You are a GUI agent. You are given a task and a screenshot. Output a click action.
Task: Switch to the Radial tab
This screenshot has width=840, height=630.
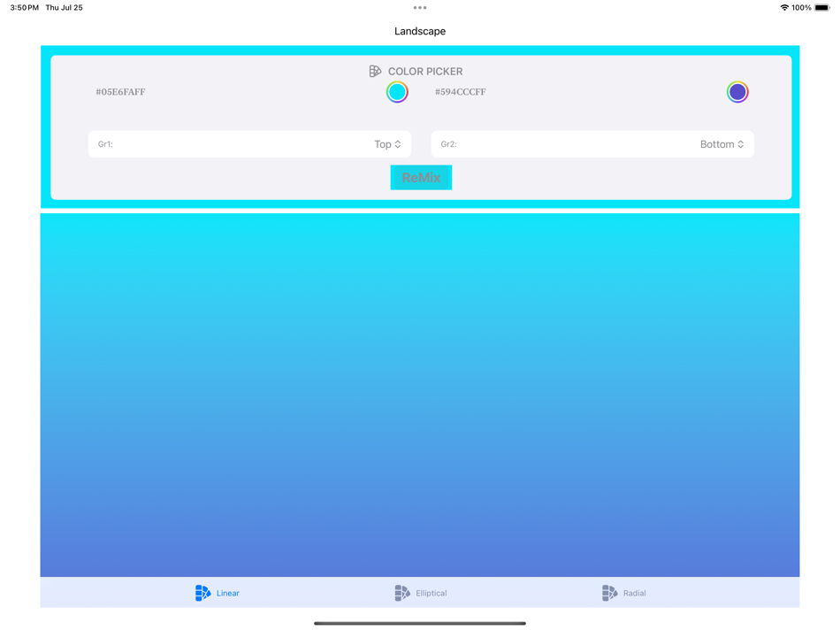(623, 593)
